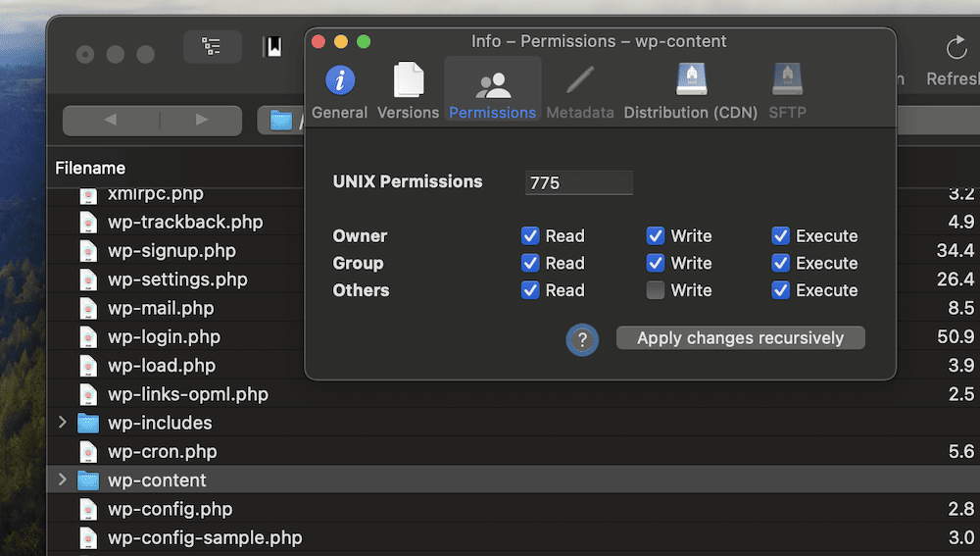This screenshot has width=980, height=556.
Task: Uncheck Owner Write permission
Action: (x=655, y=235)
